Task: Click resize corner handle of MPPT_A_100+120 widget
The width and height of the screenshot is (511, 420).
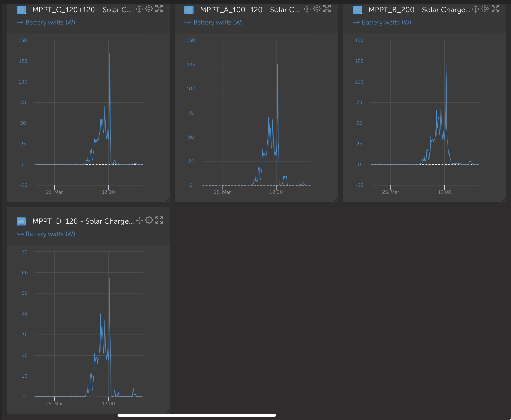Action: (x=335, y=199)
